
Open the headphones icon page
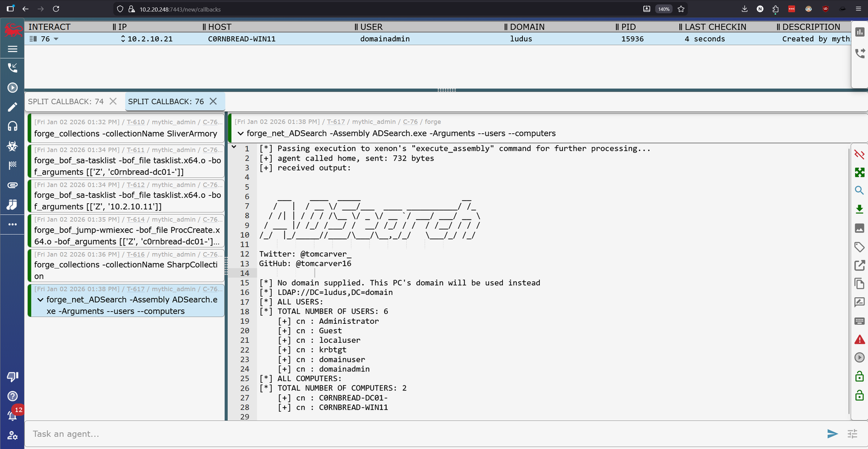point(12,126)
